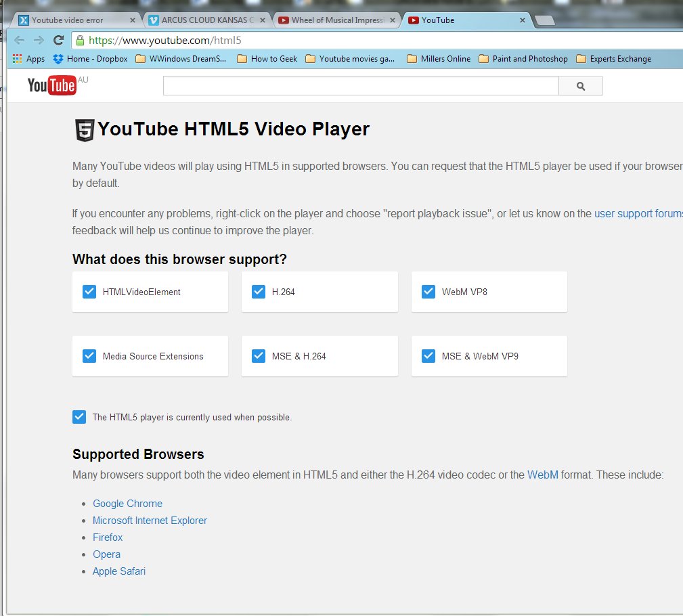683x616 pixels.
Task: Open the Home - Dropbox bookmark
Action: pos(91,59)
